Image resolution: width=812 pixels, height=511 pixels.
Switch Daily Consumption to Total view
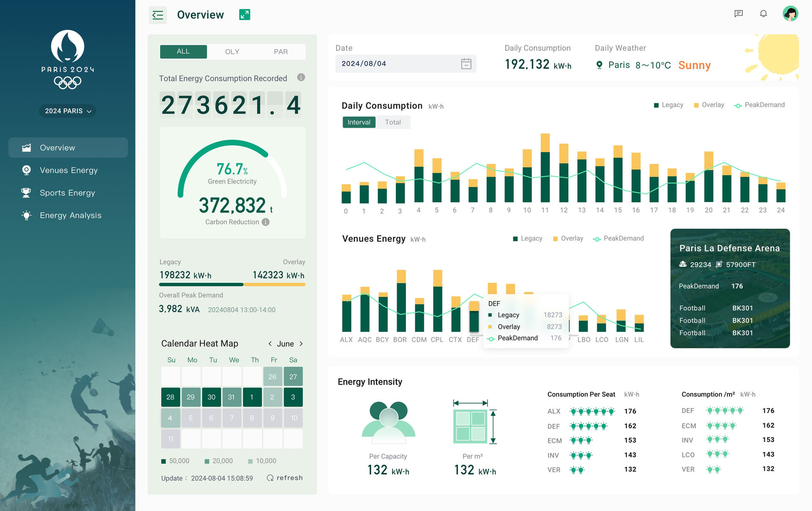[392, 122]
